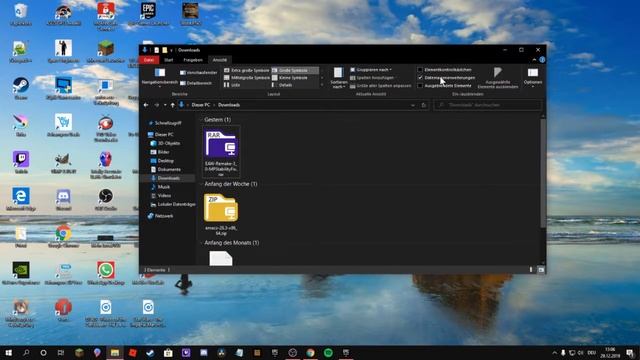Viewport: 640px width, 360px height.
Task: Open the Epic Games Launcher icon
Action: [x=148, y=14]
